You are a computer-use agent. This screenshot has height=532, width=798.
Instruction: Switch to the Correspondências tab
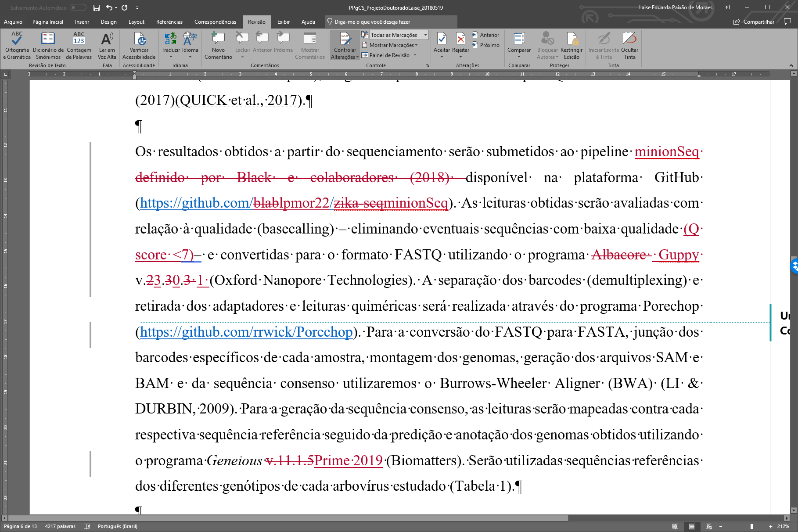tap(215, 22)
